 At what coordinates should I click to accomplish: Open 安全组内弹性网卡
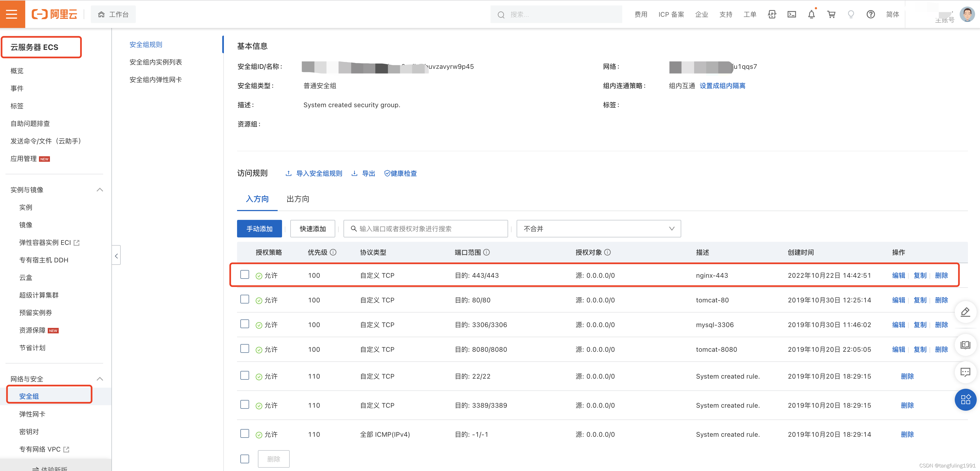click(156, 80)
